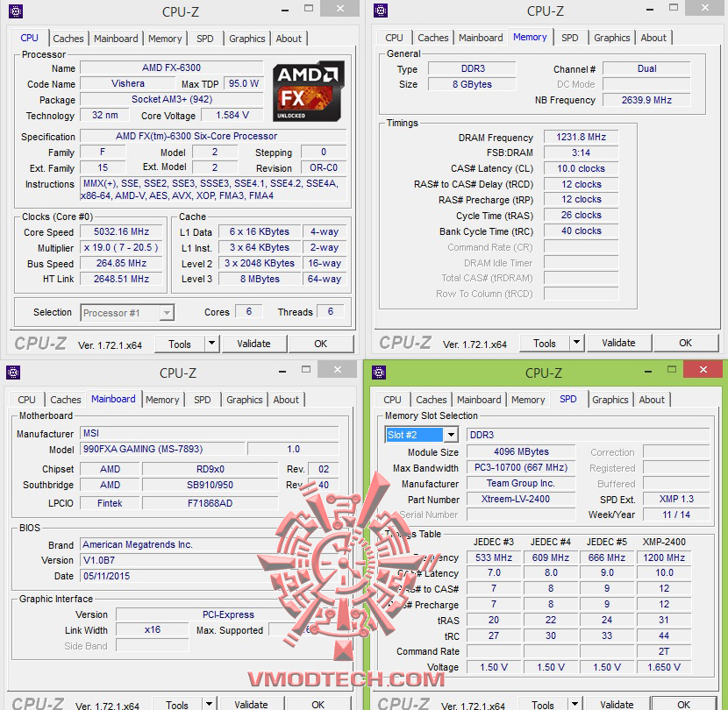728x710 pixels.
Task: Click the CPU-Z app icon in the Memory window titlebar
Action: (381, 11)
